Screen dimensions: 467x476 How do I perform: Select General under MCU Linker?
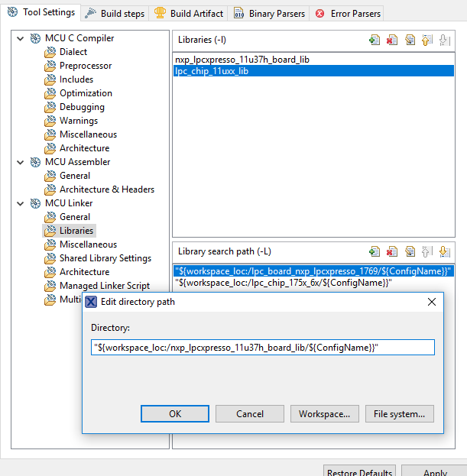(75, 217)
